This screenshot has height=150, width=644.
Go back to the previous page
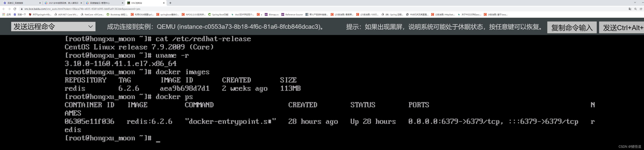coord(4,9)
